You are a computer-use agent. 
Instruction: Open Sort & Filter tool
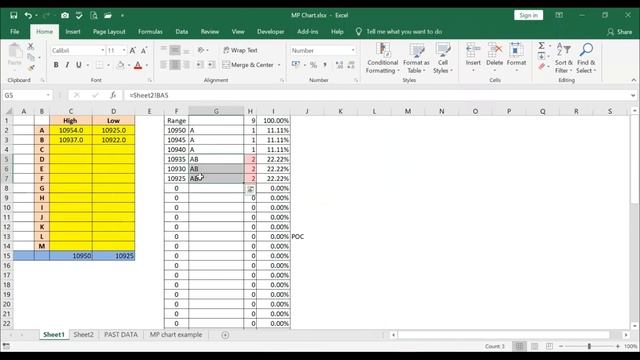pos(564,58)
